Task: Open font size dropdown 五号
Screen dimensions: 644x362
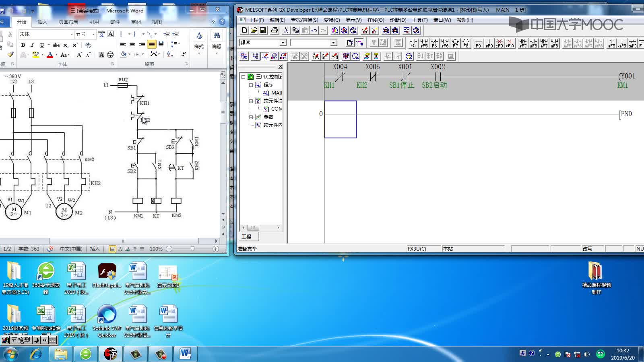Action: coord(93,34)
